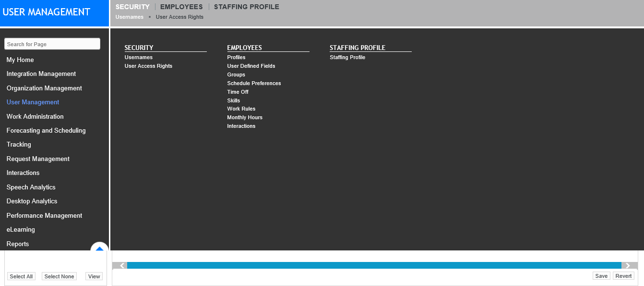Click the blue horizontal scrollbar track
Screen dimensions: 644x286
pos(374,265)
